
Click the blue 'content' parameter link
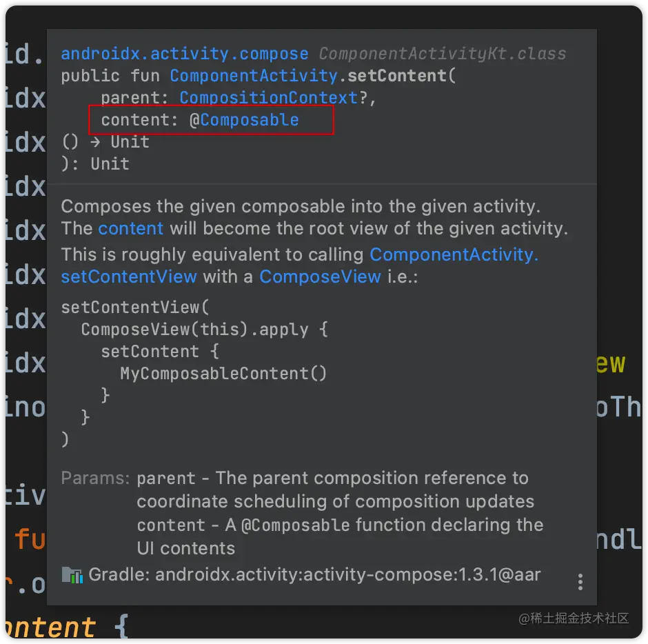(130, 228)
